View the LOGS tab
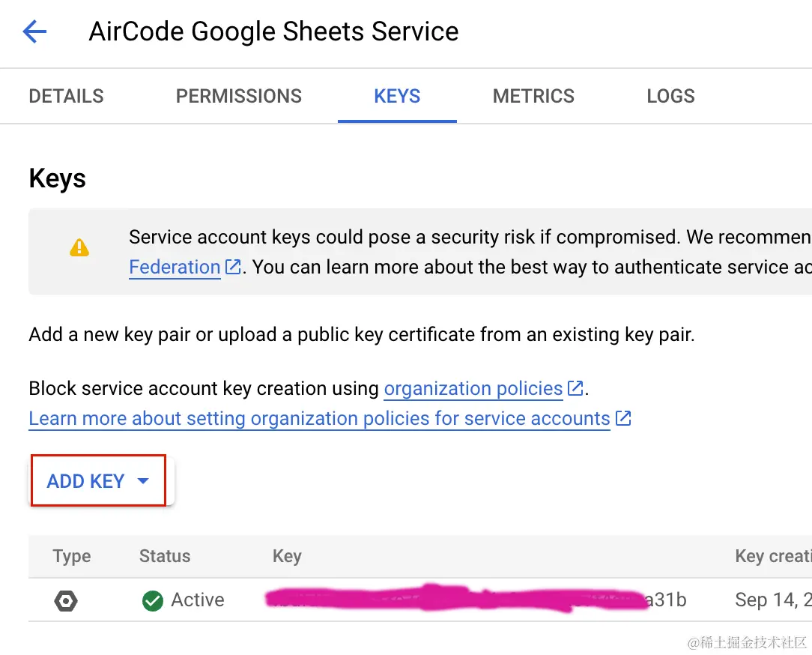The width and height of the screenshot is (812, 655). pos(670,96)
